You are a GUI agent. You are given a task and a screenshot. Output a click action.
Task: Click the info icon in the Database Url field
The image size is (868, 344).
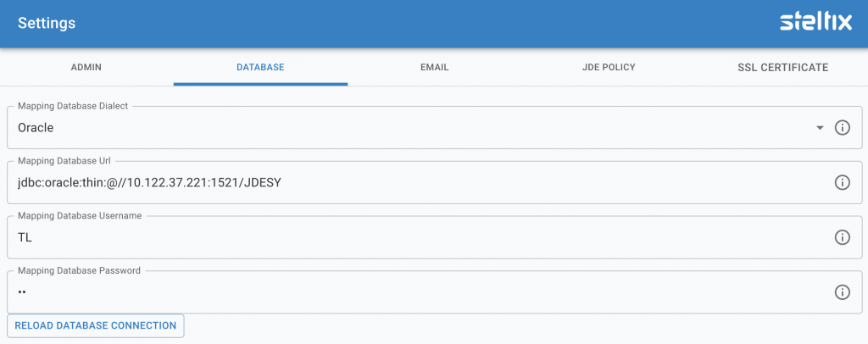[842, 182]
